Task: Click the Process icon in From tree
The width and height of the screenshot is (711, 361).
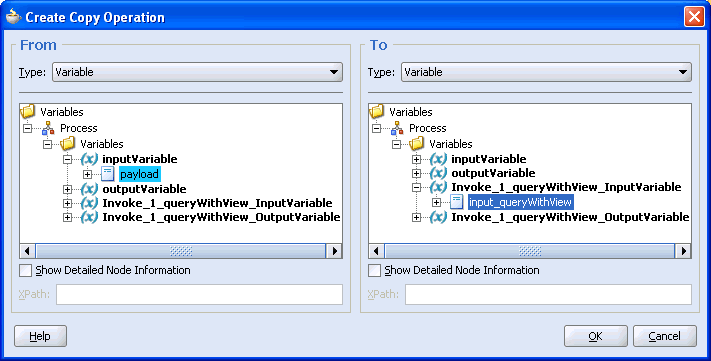Action: click(x=48, y=128)
